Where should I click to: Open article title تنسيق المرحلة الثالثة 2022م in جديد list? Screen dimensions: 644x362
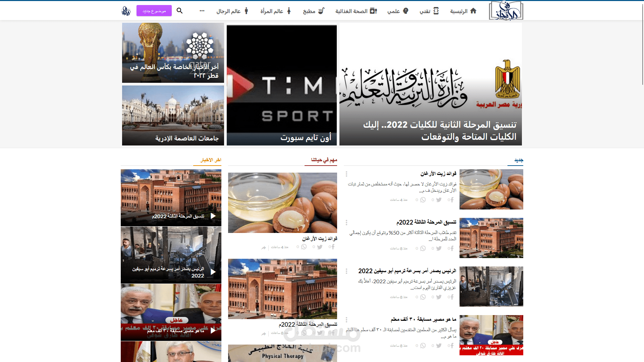426,222
